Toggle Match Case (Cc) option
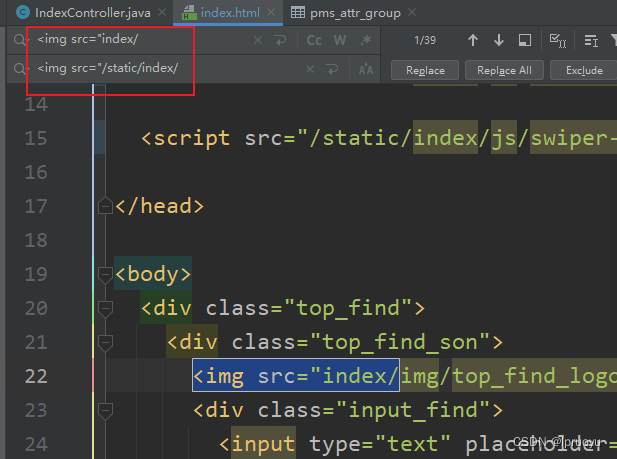617x459 pixels. 314,40
